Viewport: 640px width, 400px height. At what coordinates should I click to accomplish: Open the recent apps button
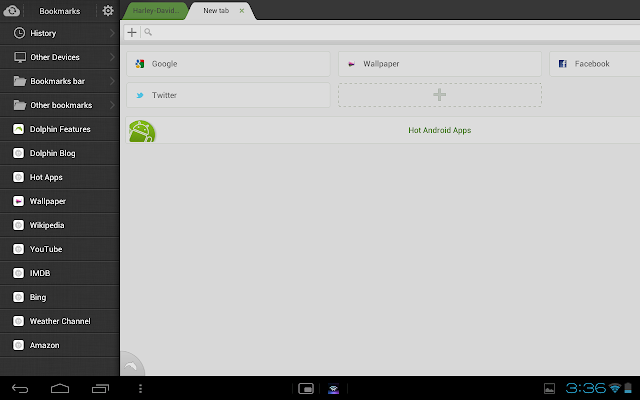pyautogui.click(x=100, y=389)
